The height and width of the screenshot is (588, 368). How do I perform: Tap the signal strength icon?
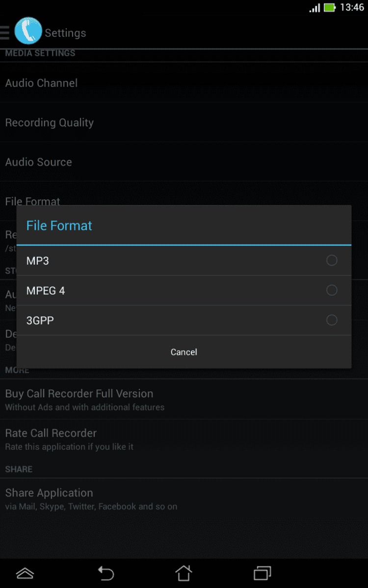point(315,8)
